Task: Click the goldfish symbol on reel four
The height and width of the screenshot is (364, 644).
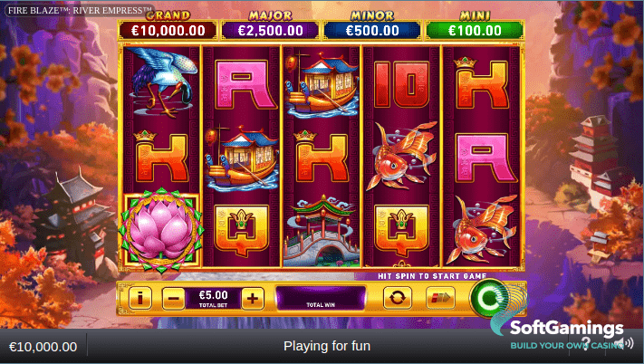Action: [401, 156]
